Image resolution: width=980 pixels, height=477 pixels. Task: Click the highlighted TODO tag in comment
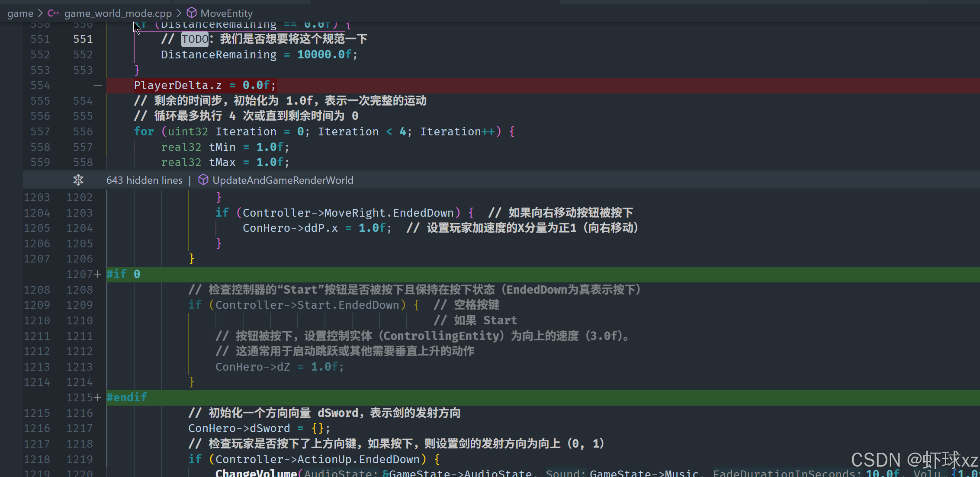[195, 39]
